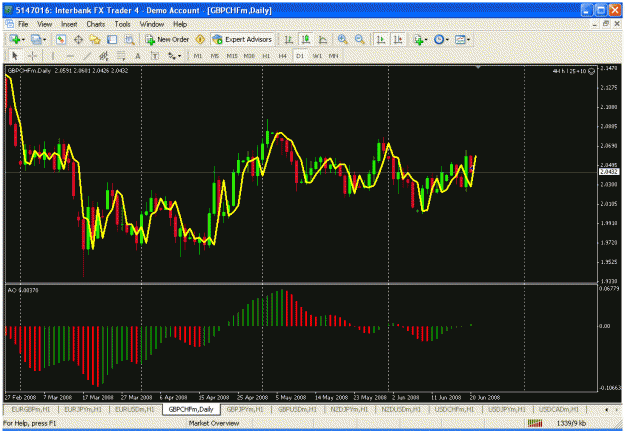The height and width of the screenshot is (431, 625).
Task: Select the W1 timeframe button
Action: click(x=317, y=56)
